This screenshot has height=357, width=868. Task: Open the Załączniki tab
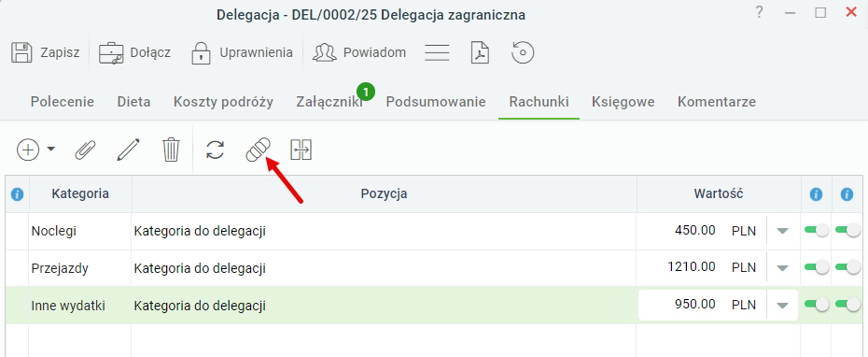pyautogui.click(x=329, y=102)
